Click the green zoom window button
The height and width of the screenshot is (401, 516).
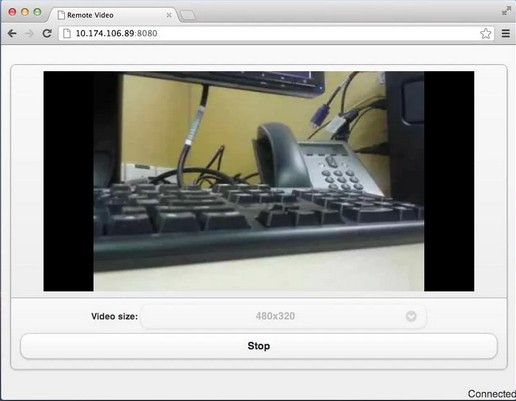[x=38, y=12]
